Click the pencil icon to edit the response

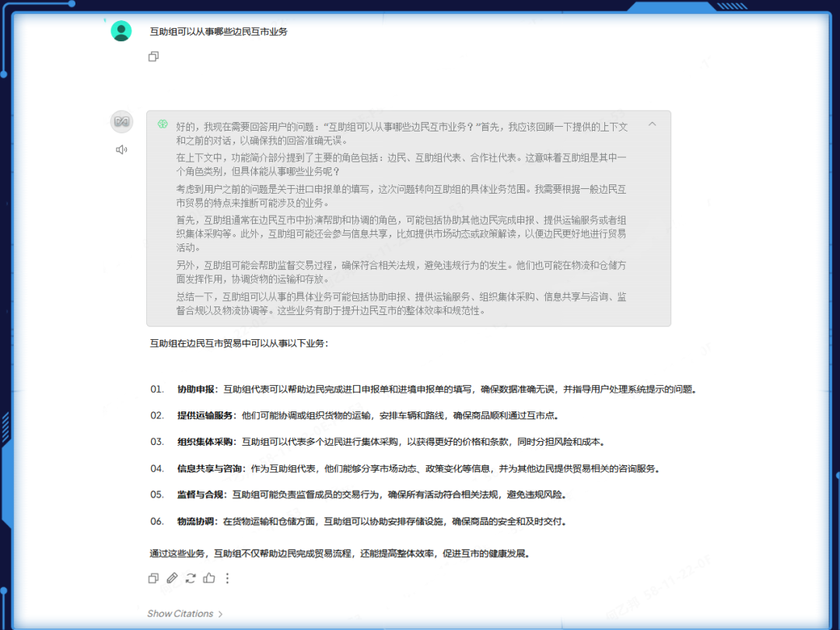172,578
